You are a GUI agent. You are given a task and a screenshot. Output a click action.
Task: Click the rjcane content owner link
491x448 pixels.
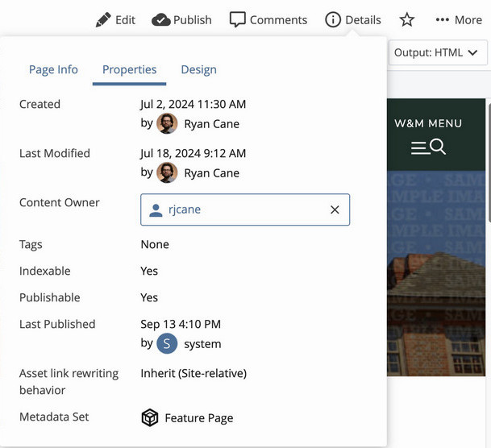coord(185,209)
